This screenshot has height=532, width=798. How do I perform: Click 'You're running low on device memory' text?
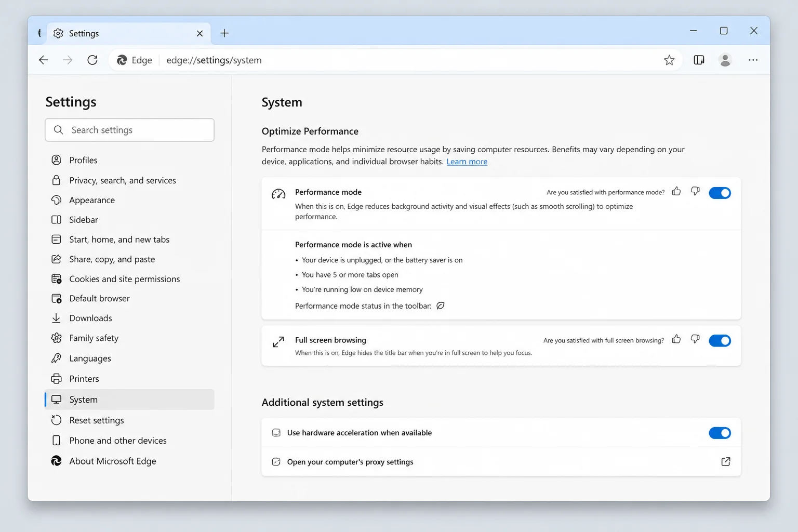coord(362,289)
